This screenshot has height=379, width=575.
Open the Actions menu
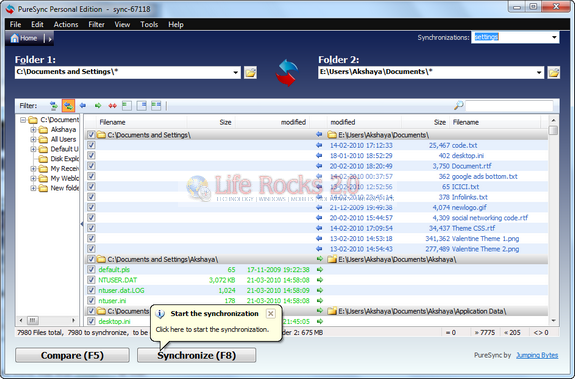[x=66, y=25]
